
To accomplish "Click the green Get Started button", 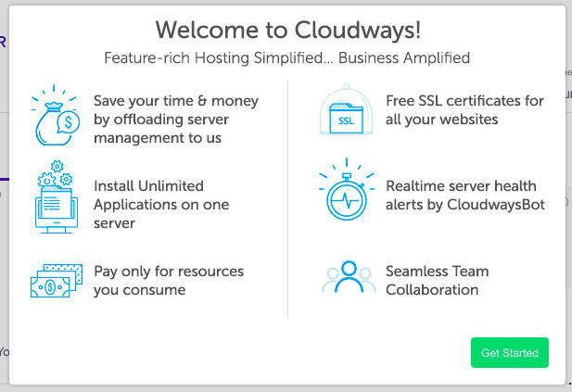I will 509,352.
